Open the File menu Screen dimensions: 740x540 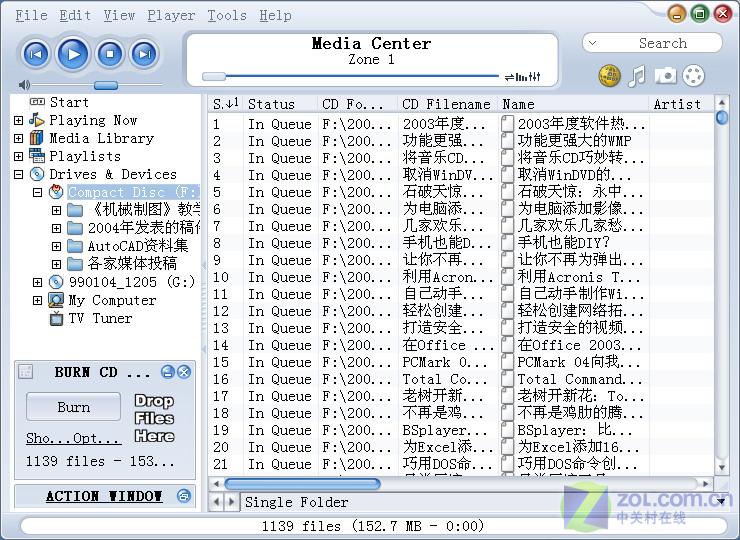click(x=31, y=16)
